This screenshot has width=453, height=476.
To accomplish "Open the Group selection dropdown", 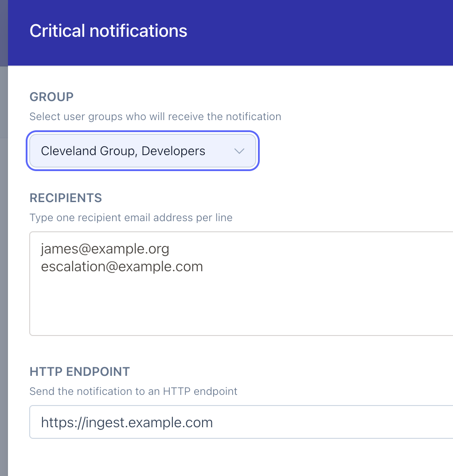I will pyautogui.click(x=142, y=151).
